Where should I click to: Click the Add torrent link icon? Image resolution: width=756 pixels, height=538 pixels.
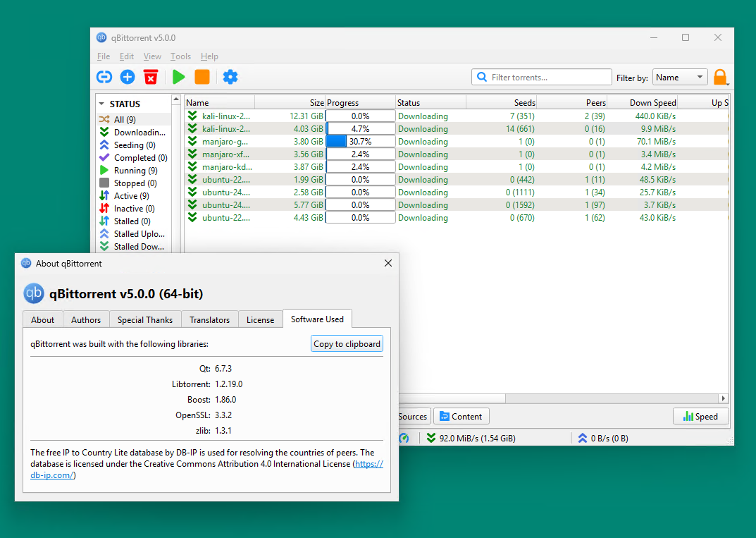(x=104, y=77)
